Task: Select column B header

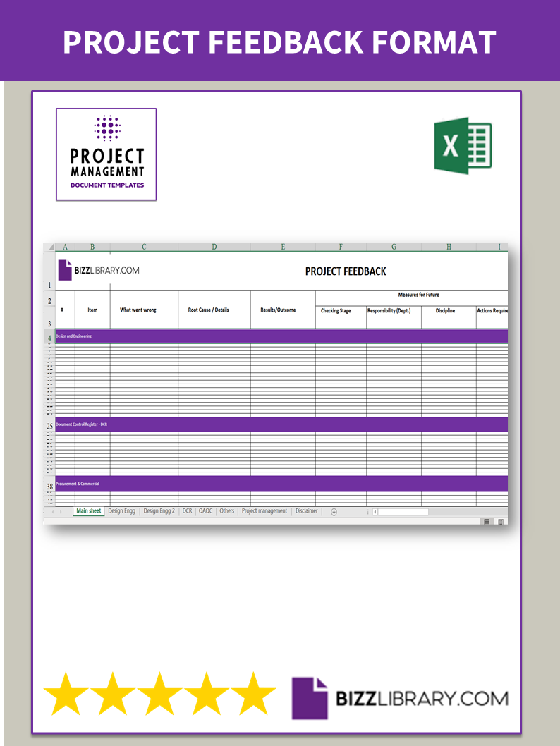Action: point(92,247)
